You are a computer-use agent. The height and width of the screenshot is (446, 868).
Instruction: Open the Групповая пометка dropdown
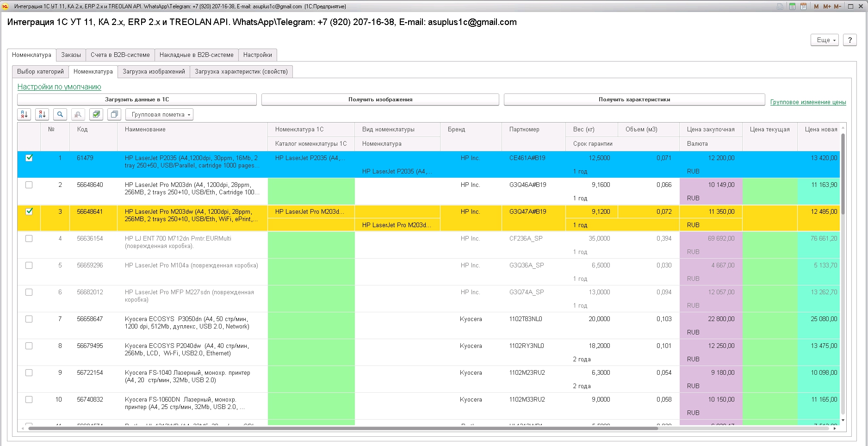pos(159,114)
